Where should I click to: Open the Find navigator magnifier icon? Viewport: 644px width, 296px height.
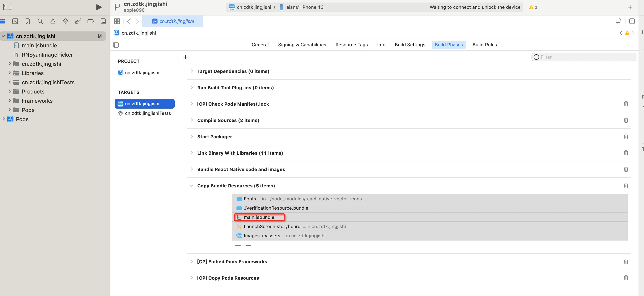40,21
